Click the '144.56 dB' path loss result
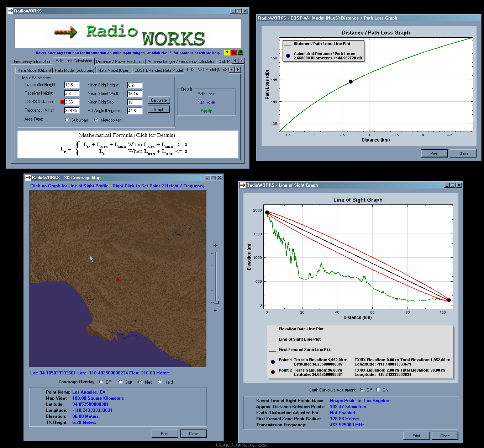The height and width of the screenshot is (448, 484). click(x=206, y=103)
